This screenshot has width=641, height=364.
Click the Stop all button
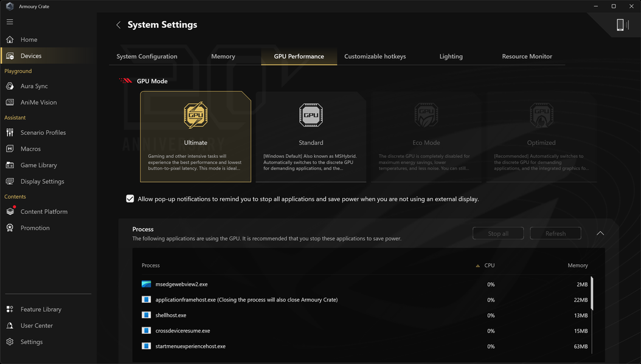(x=498, y=233)
